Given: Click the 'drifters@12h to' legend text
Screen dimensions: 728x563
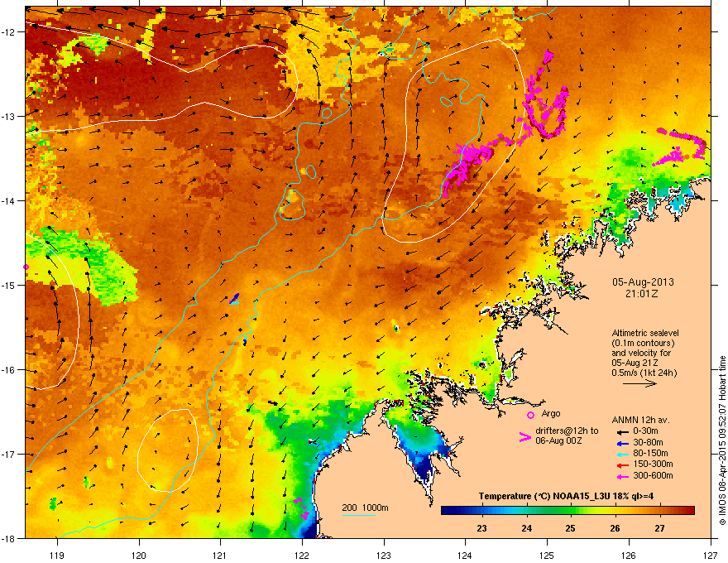Looking at the screenshot, I should pyautogui.click(x=567, y=431).
